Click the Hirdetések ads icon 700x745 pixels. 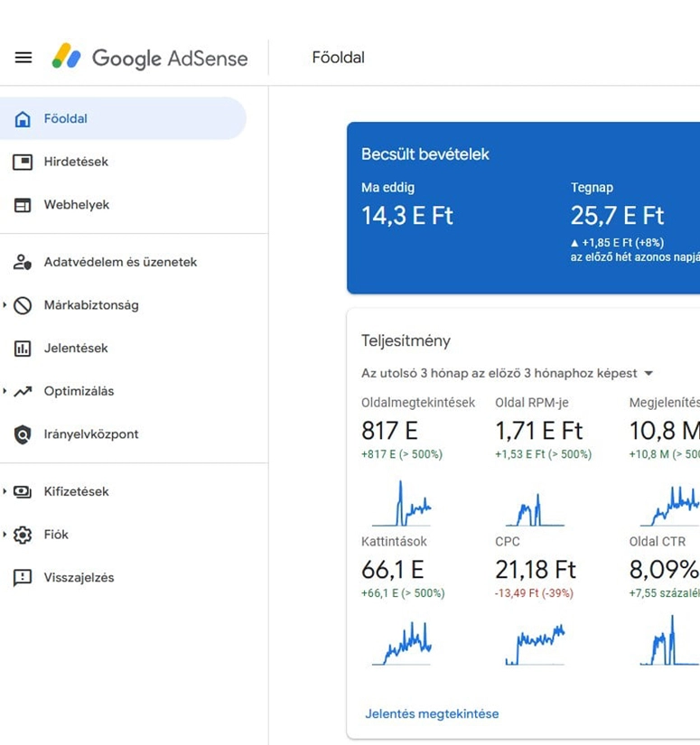(x=23, y=162)
